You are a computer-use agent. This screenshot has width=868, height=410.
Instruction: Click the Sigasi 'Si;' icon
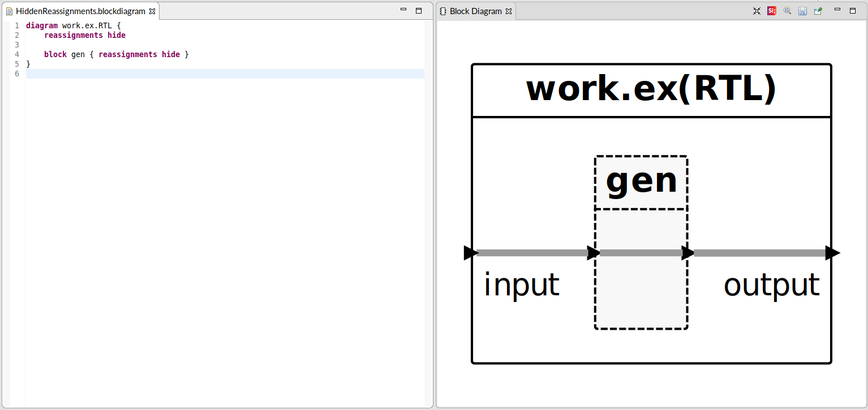coord(772,11)
